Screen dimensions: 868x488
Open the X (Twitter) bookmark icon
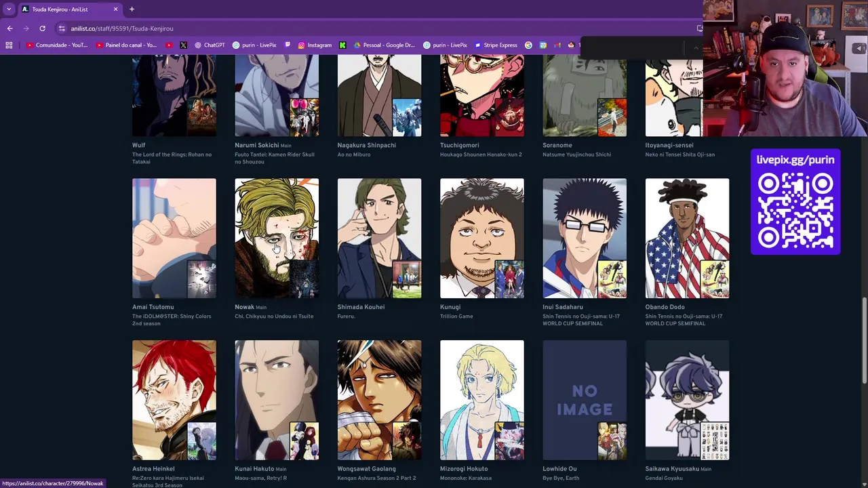click(183, 45)
